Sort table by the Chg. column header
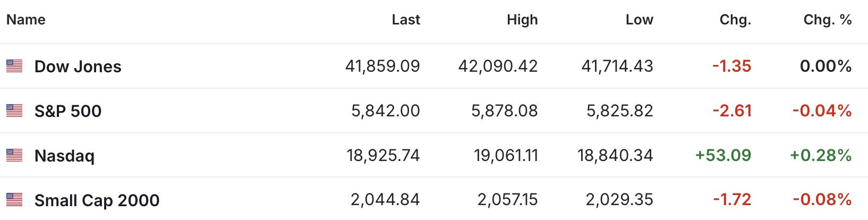This screenshot has width=868, height=220. click(736, 20)
